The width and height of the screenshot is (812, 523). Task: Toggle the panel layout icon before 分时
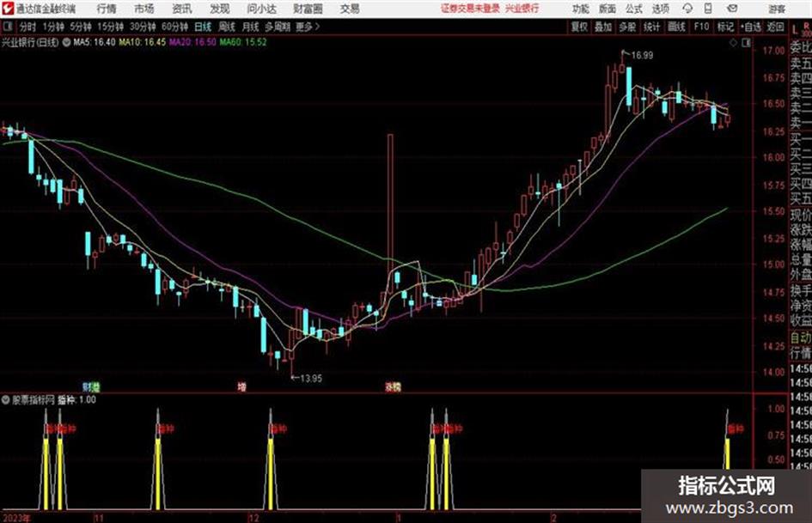pos(7,27)
